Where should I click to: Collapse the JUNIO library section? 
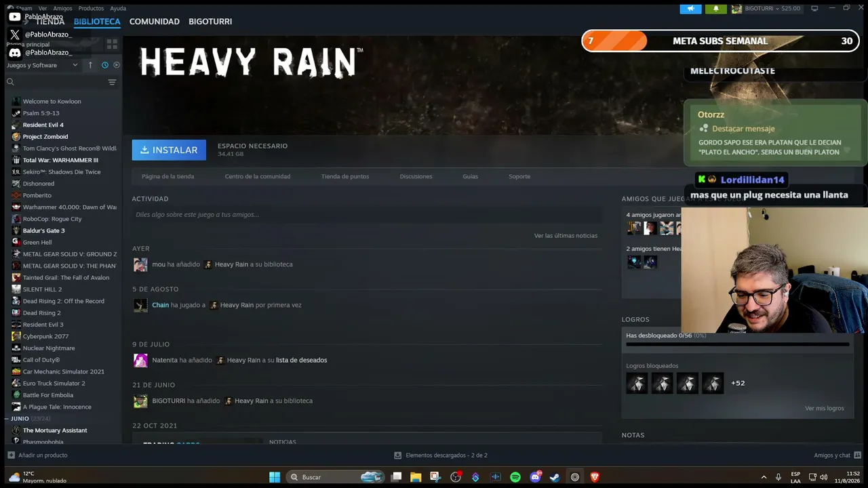pos(20,419)
